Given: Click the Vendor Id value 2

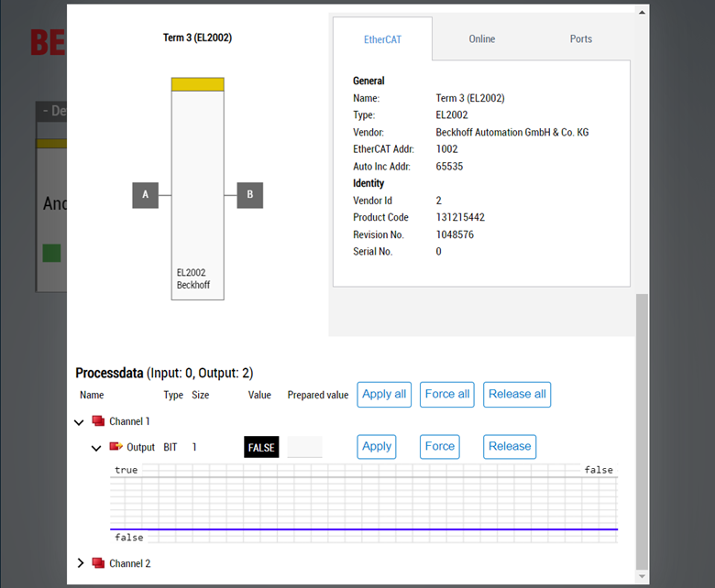Looking at the screenshot, I should pyautogui.click(x=439, y=201).
